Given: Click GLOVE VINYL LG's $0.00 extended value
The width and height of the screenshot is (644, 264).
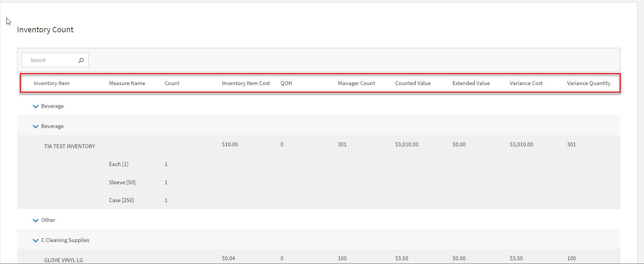Looking at the screenshot, I should (x=459, y=258).
